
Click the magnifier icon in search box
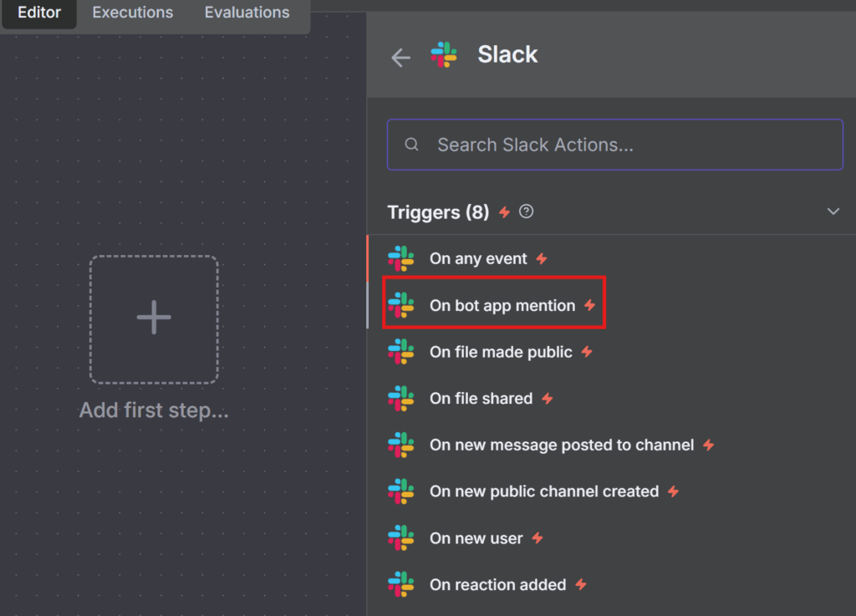pyautogui.click(x=411, y=145)
